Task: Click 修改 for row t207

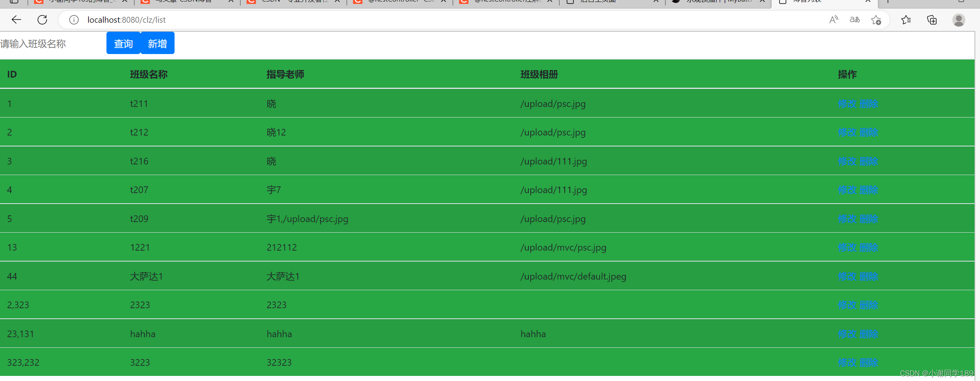Action: coord(847,190)
